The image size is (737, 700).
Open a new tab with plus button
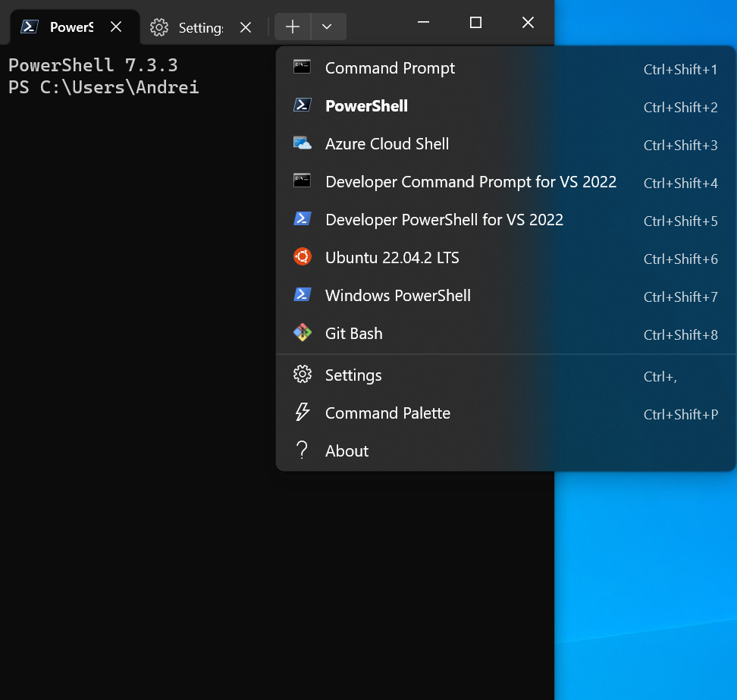click(293, 27)
